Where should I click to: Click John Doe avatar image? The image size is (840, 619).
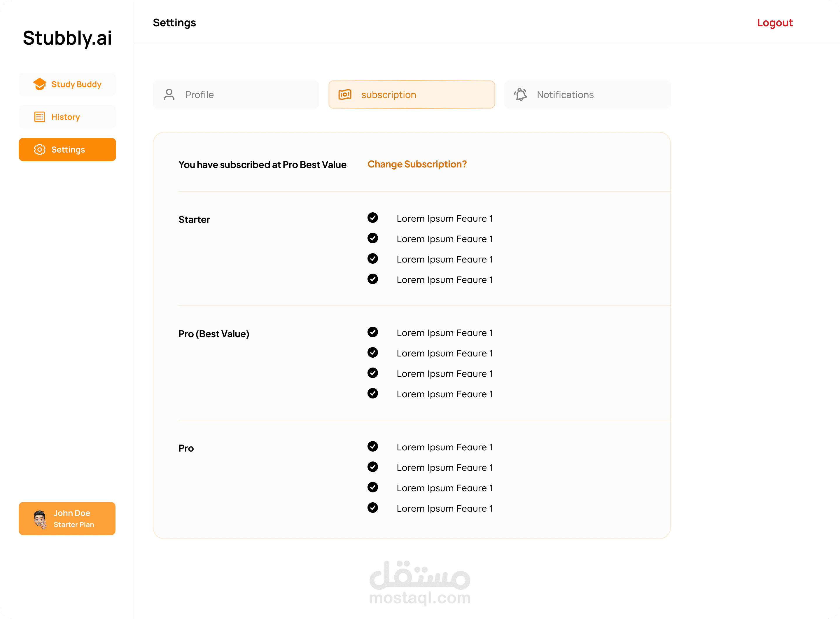click(40, 519)
